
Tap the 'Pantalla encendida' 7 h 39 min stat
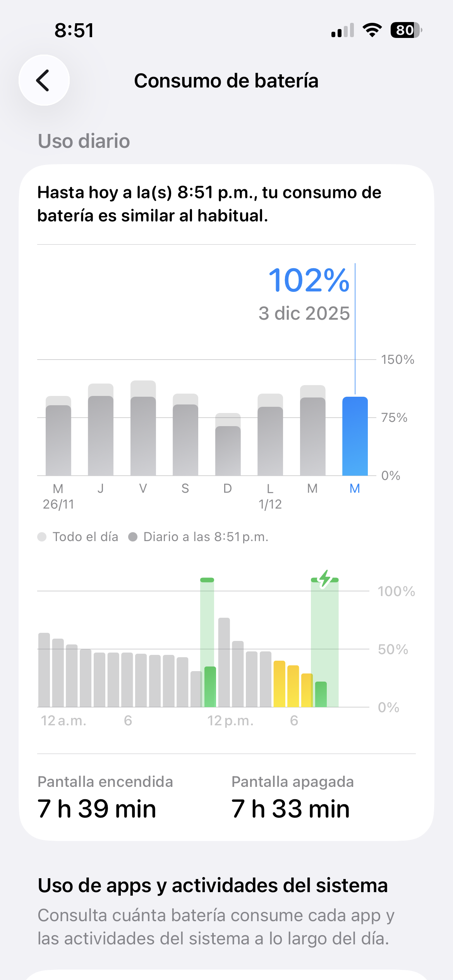coord(97,798)
